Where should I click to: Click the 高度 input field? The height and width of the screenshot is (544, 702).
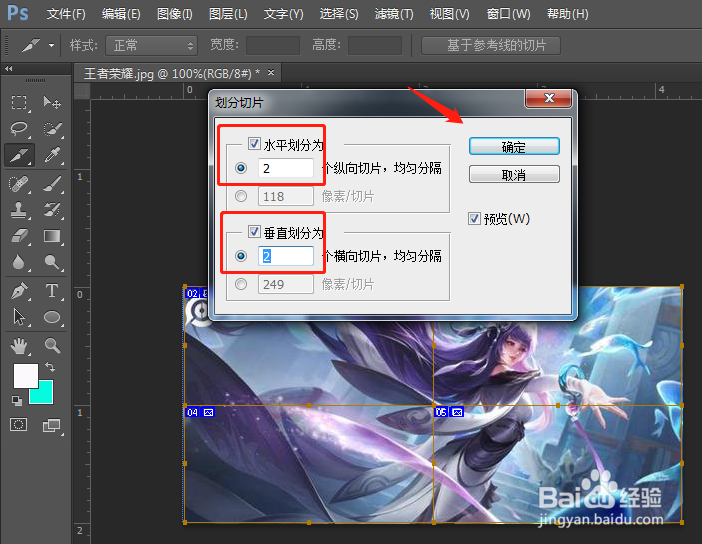pyautogui.click(x=374, y=46)
